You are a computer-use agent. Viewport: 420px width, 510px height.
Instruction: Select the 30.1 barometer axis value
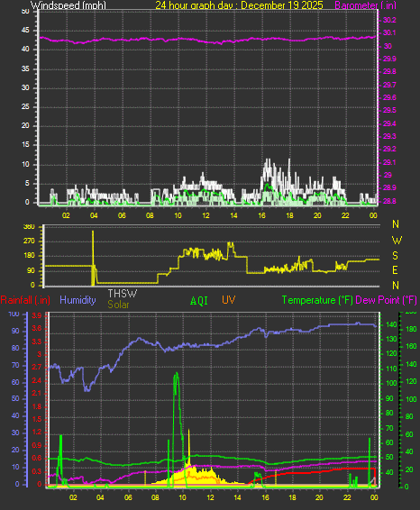tap(389, 32)
